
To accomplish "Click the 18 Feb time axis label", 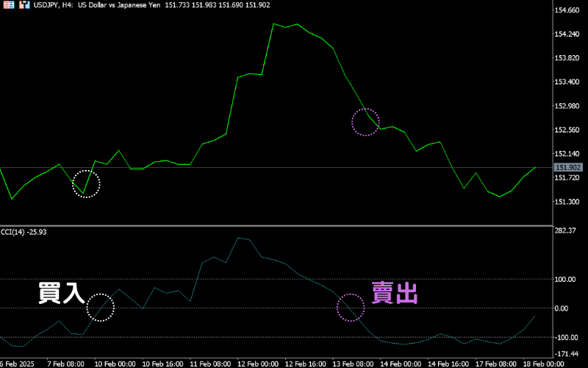I will point(548,363).
